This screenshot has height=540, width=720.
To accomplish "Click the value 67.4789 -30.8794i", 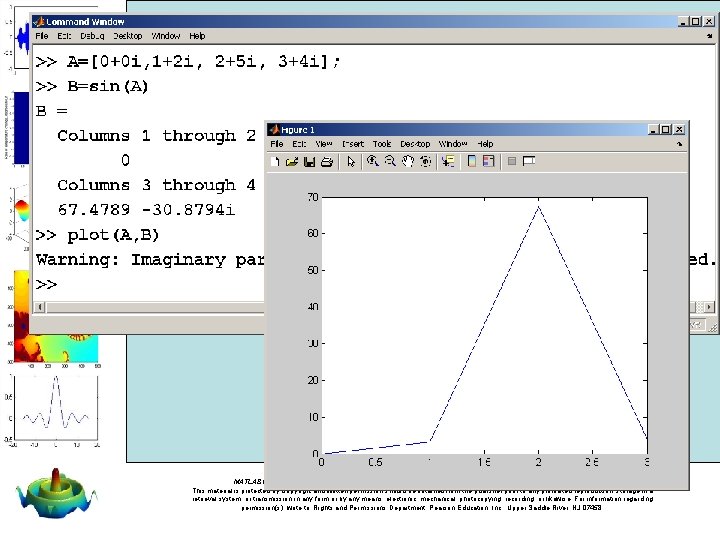I will coord(146,210).
